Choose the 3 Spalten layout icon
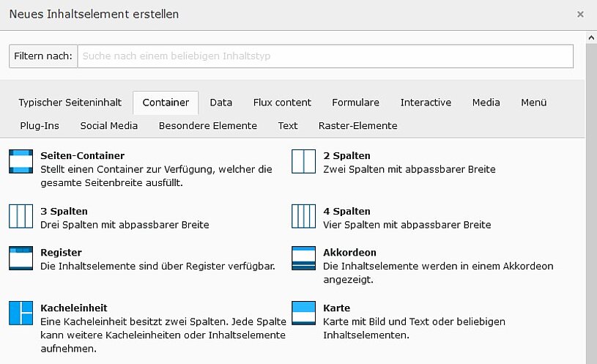Viewport: 597px width, 364px height. click(x=21, y=217)
